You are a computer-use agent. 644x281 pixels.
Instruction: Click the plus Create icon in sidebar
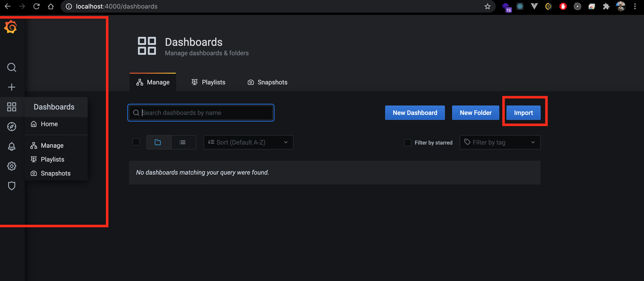coord(12,87)
